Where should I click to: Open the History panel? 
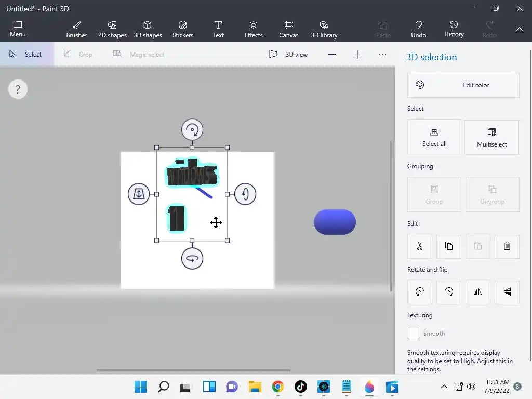click(x=454, y=29)
